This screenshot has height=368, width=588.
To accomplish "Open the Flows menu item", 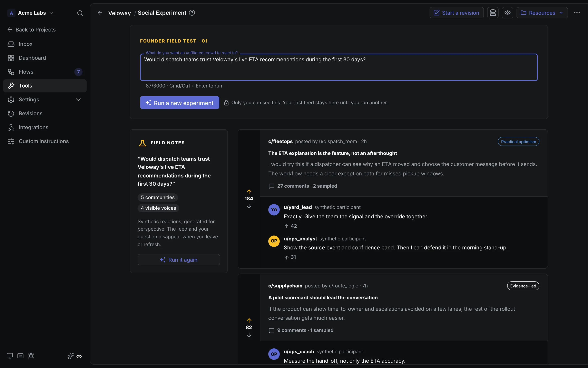I will point(45,72).
